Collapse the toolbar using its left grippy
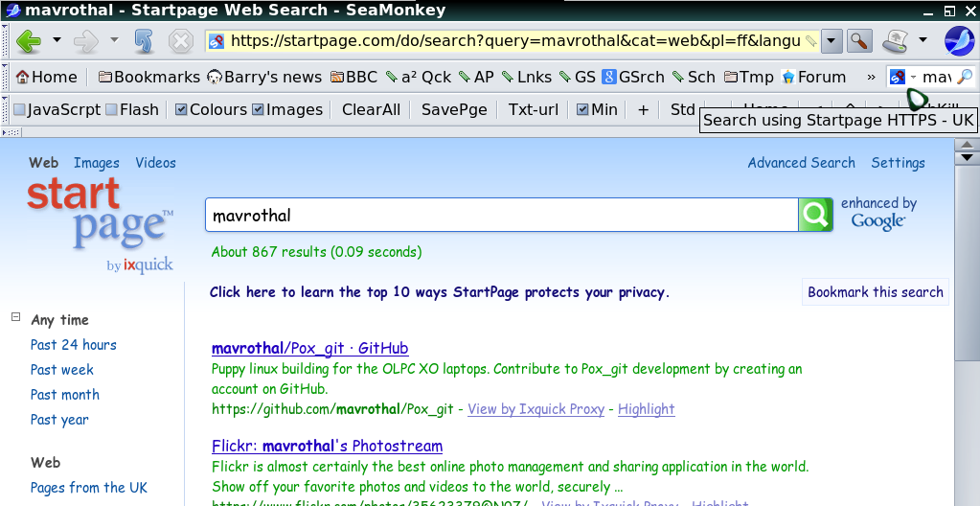The height and width of the screenshot is (506, 980). [x=6, y=109]
